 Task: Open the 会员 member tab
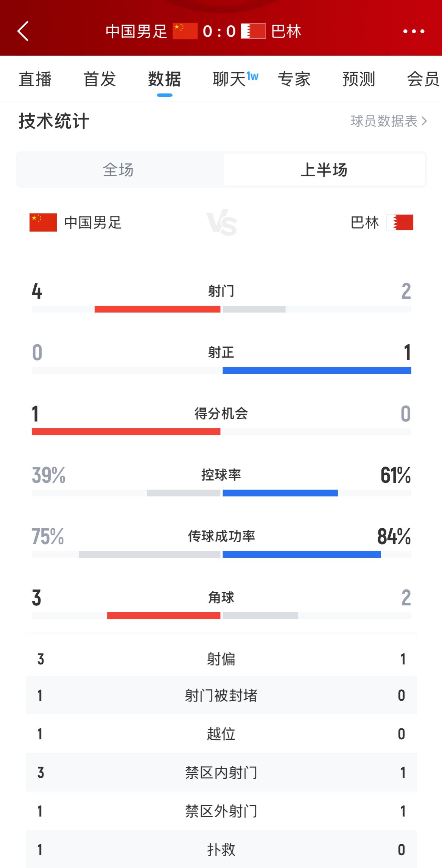pos(423,79)
